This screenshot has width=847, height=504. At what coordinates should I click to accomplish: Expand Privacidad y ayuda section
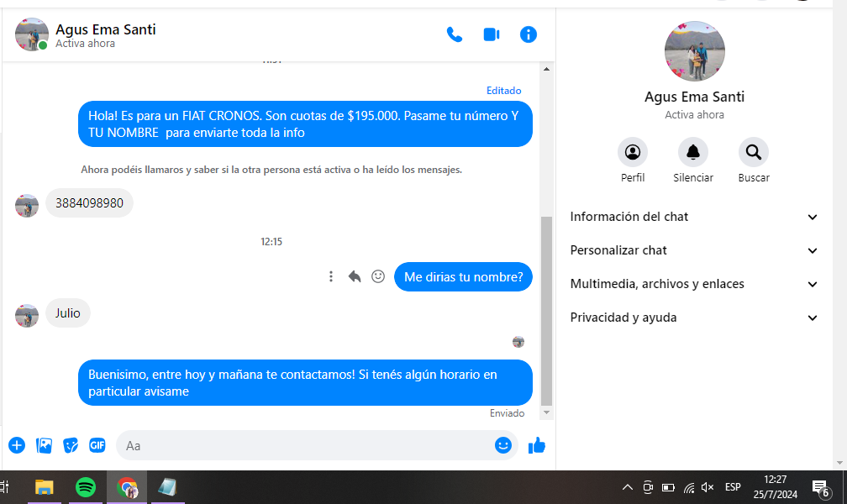point(693,317)
